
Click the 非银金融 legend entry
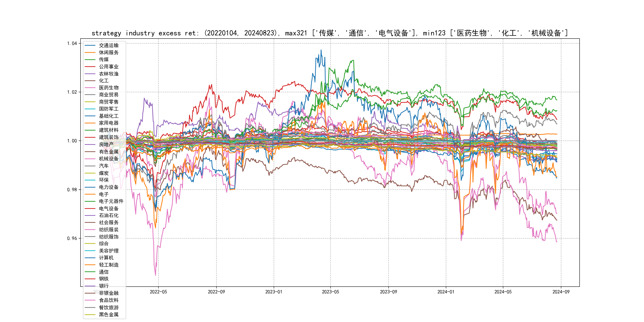click(x=109, y=293)
